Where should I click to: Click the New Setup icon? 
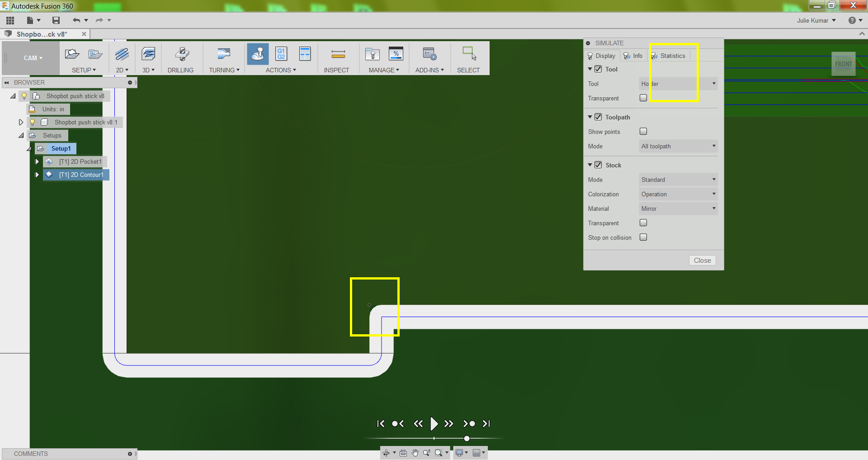pos(72,54)
